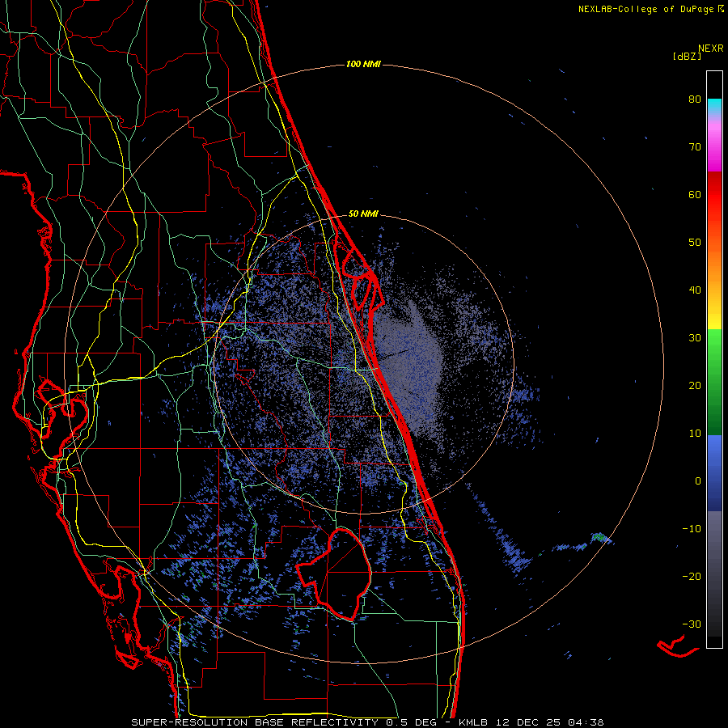
Task: Click the -20 value on dBZ scale
Action: coord(692,577)
